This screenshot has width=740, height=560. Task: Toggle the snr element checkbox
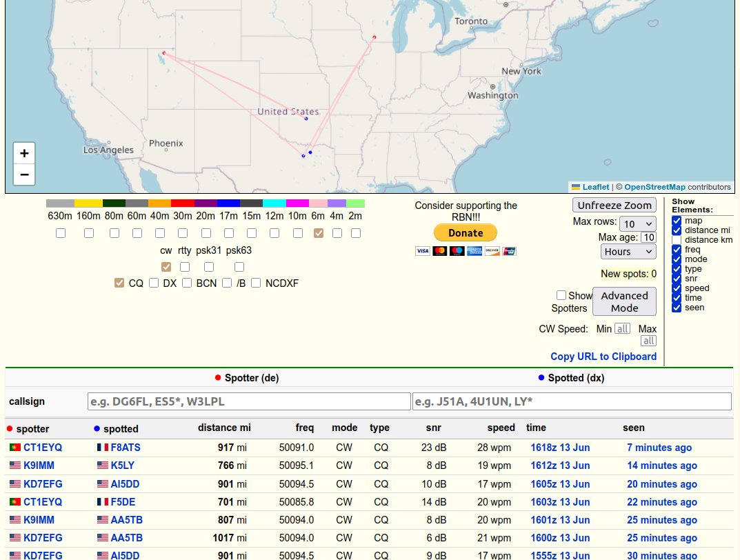(677, 279)
